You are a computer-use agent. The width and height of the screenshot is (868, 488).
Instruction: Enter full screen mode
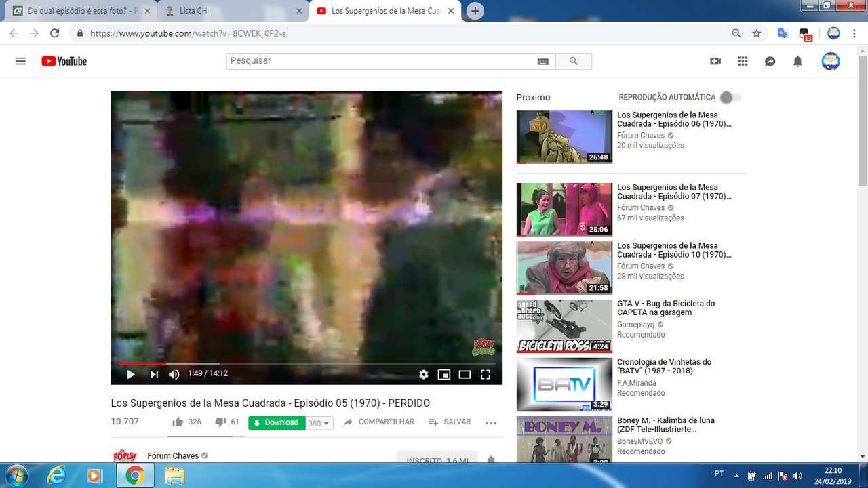coord(486,374)
